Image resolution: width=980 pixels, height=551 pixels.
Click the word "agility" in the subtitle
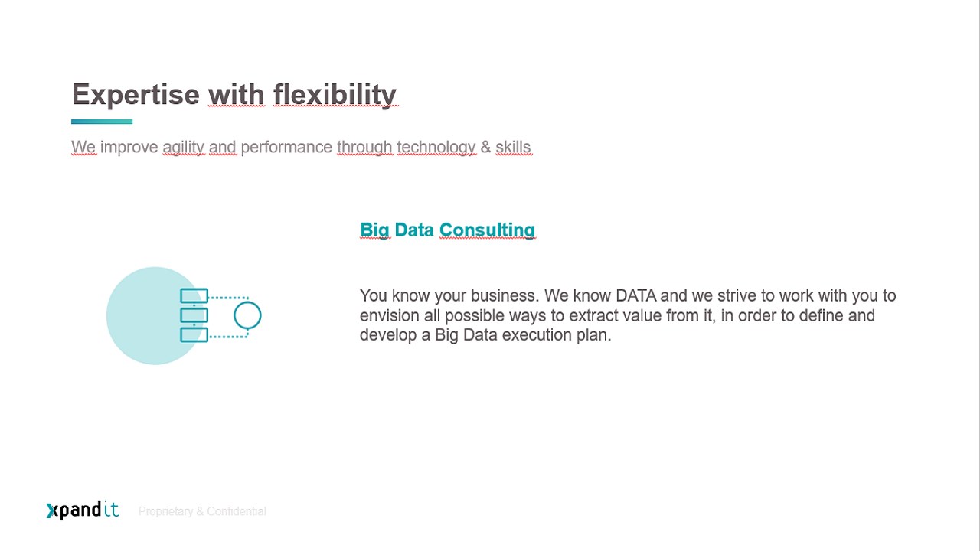[x=183, y=147]
